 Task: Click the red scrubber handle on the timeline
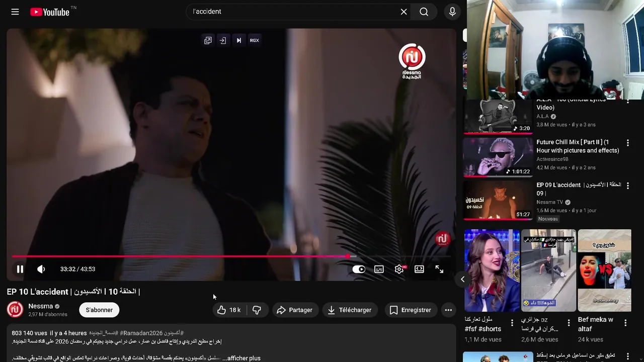[348, 256]
